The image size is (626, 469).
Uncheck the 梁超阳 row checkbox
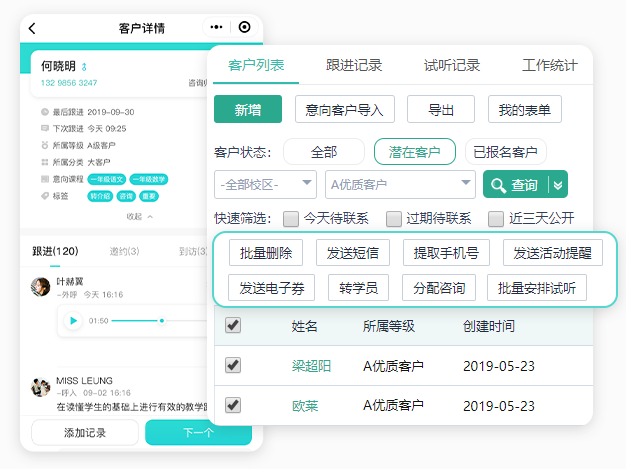click(x=233, y=365)
